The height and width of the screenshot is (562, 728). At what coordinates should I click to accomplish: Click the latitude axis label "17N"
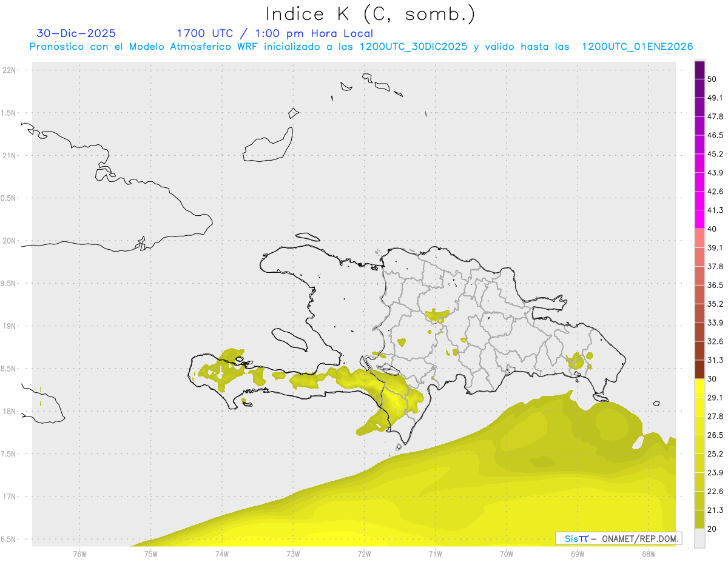pyautogui.click(x=10, y=497)
